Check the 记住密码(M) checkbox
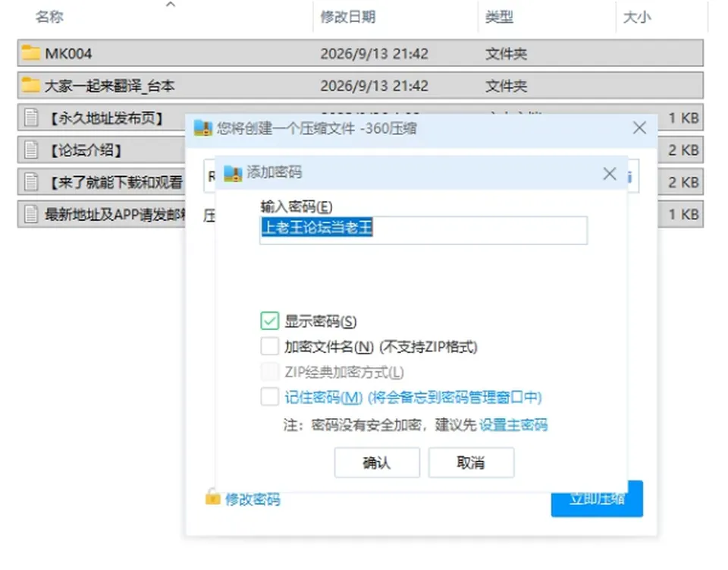This screenshot has height=570, width=728. (x=270, y=397)
